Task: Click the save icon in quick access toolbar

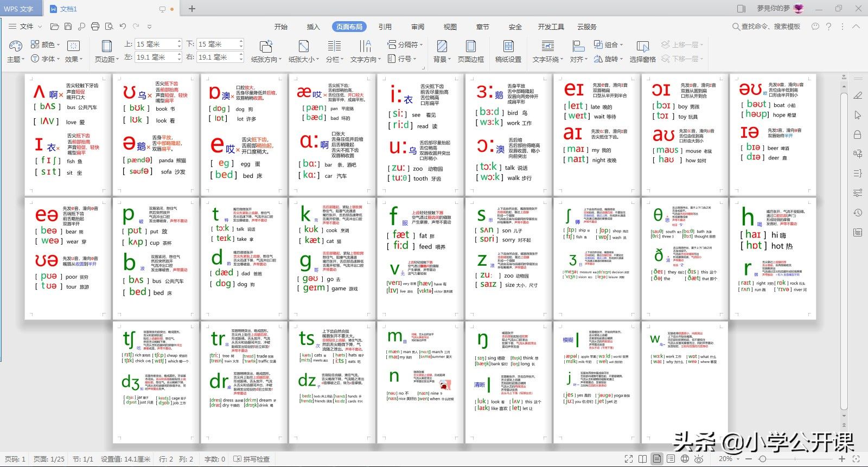Action: point(68,27)
